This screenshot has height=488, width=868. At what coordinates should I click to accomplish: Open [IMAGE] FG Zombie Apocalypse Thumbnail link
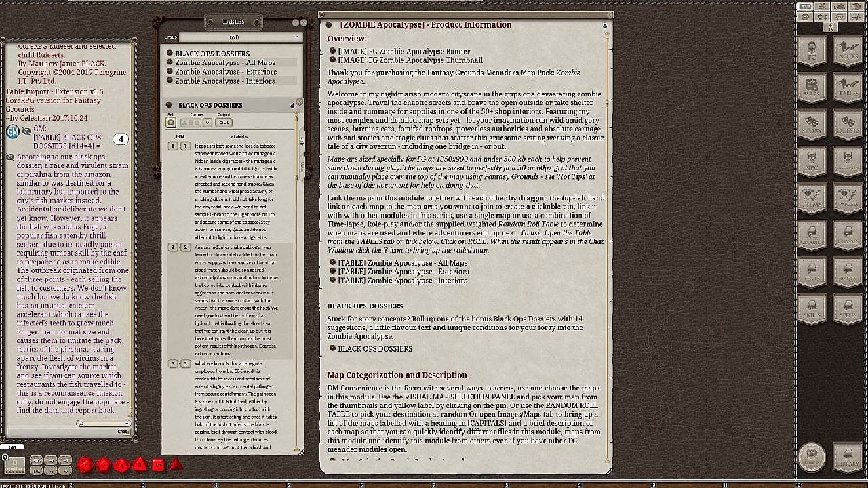[410, 60]
